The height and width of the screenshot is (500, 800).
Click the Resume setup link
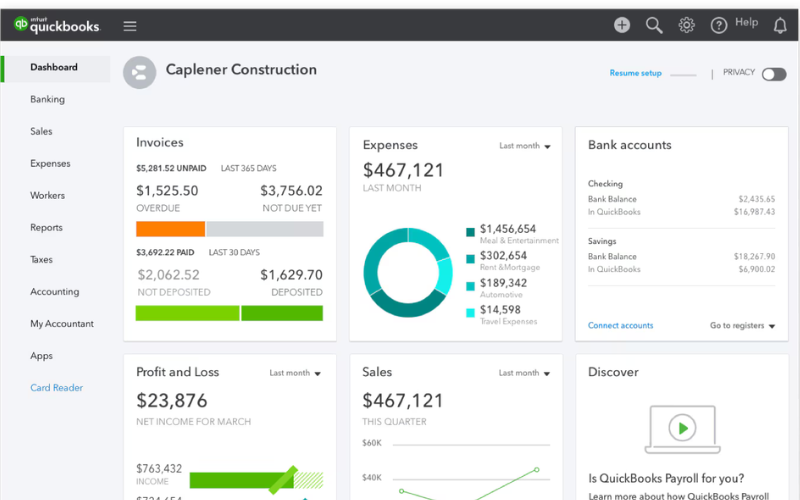(635, 74)
